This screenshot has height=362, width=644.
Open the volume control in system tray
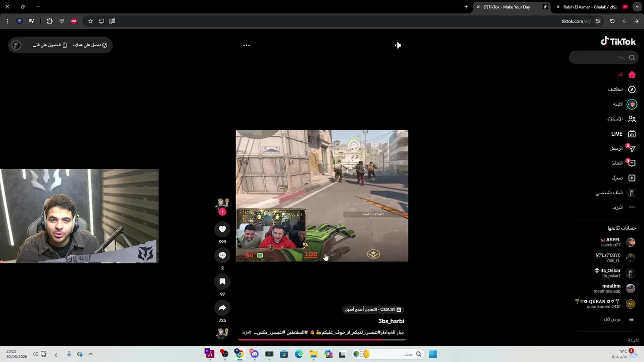pos(35,354)
